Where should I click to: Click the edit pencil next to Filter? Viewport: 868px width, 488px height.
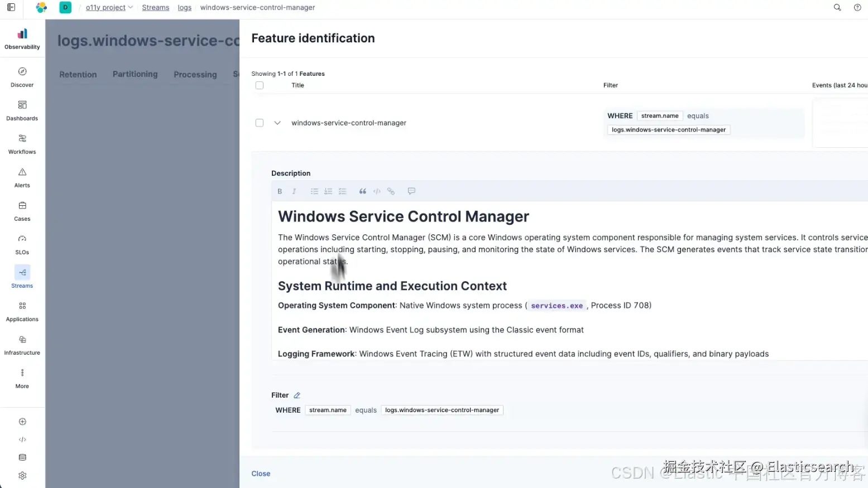point(297,395)
